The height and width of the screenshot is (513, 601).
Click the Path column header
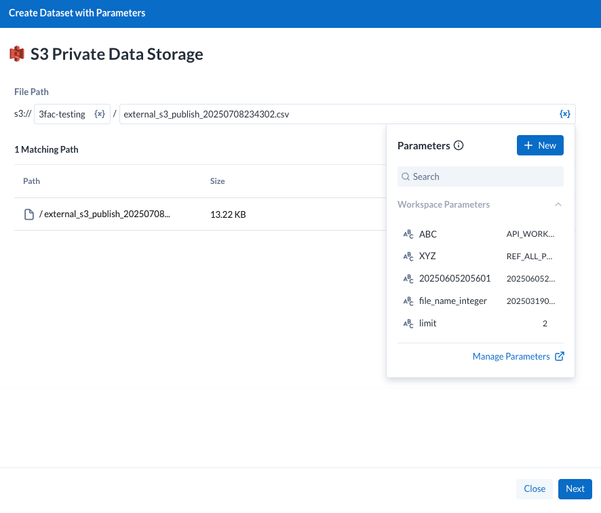(31, 181)
